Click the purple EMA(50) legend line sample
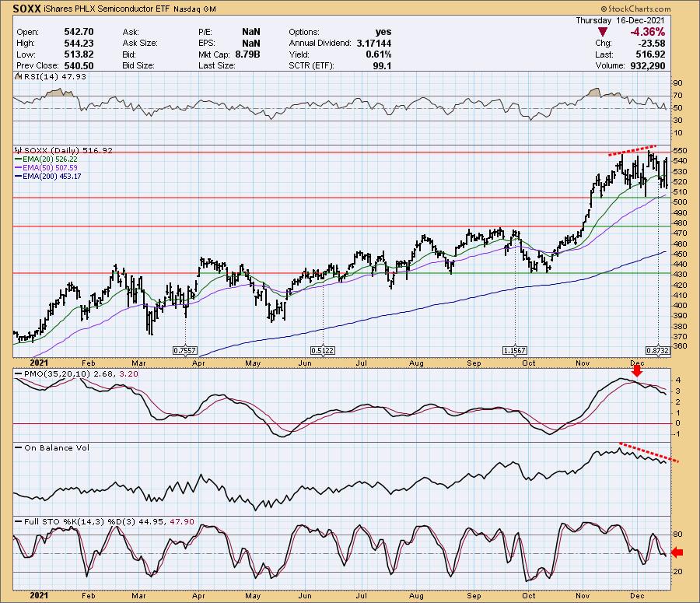Screen dimensions: 700x603 (x=19, y=167)
